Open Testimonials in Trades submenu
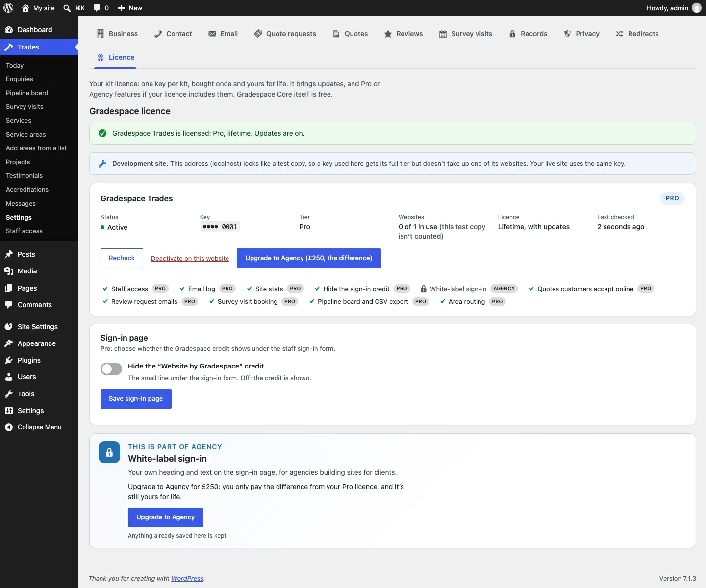 coord(24,176)
